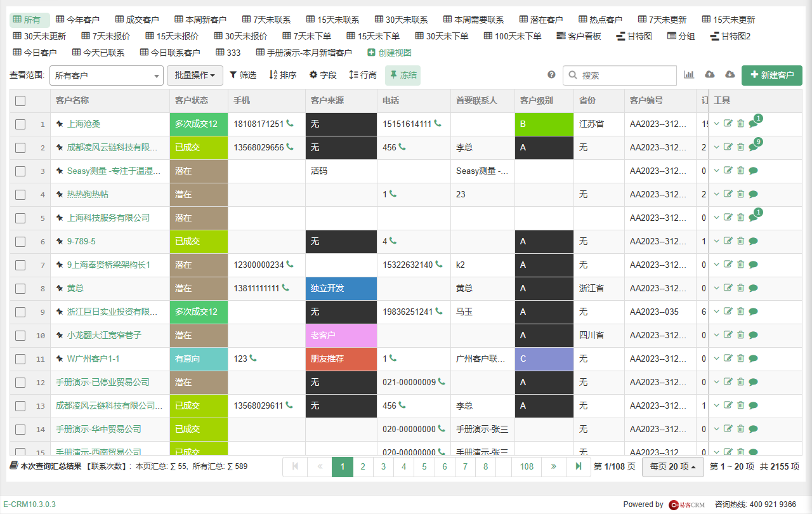Switch to the 甘特图2 view tab
Image resolution: width=812 pixels, height=514 pixels.
tap(731, 36)
